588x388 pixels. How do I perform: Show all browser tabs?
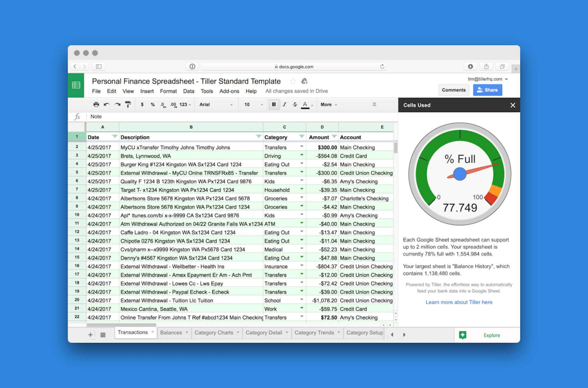click(502, 66)
